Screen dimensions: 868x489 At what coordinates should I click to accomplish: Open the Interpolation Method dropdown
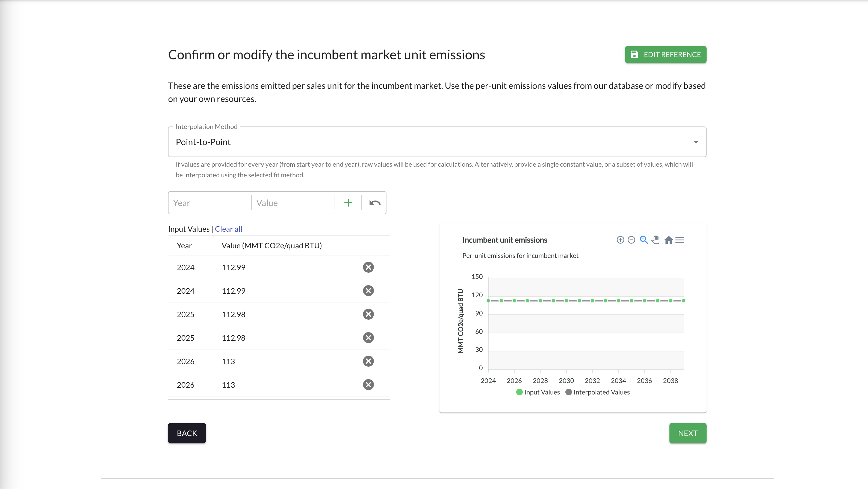[x=437, y=142]
